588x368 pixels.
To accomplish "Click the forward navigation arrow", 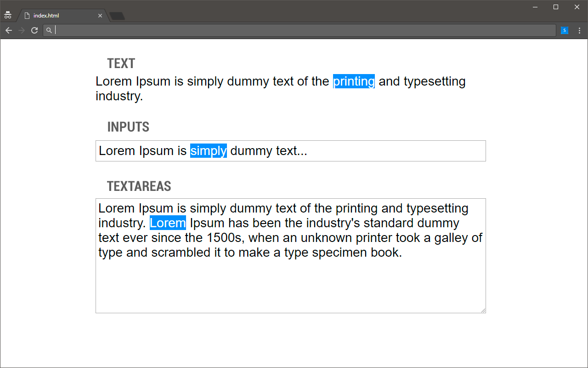I will (x=21, y=30).
